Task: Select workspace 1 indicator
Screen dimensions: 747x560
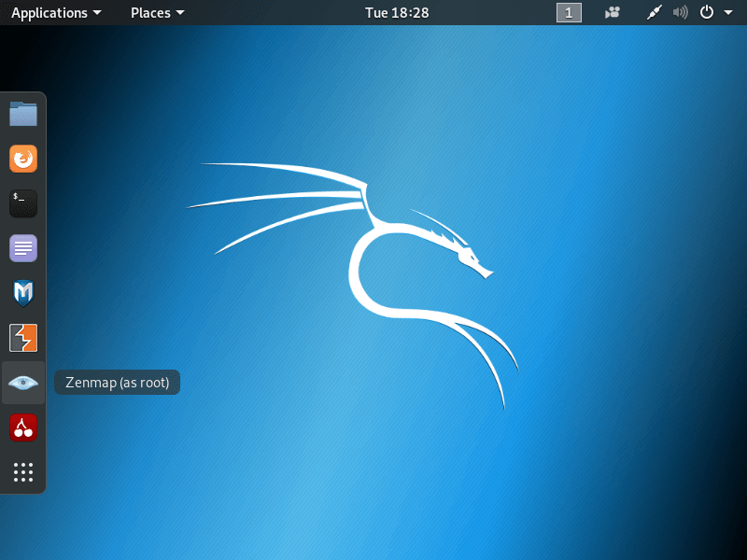Action: pos(569,12)
